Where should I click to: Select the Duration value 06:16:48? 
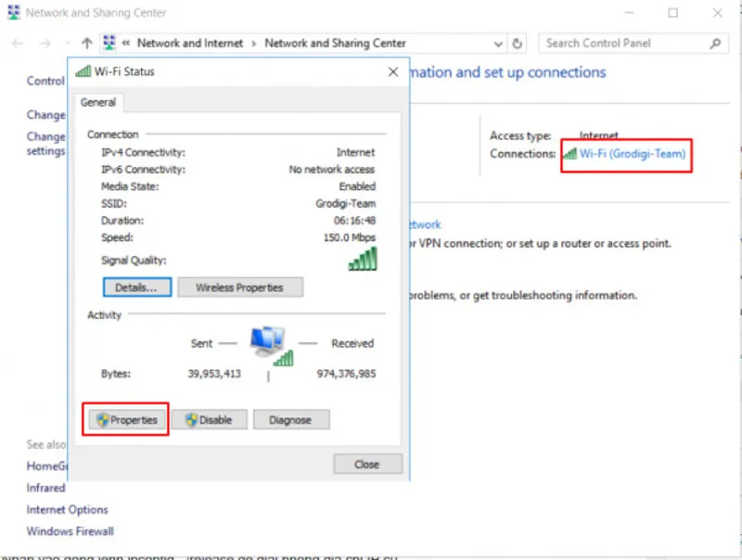tap(354, 221)
